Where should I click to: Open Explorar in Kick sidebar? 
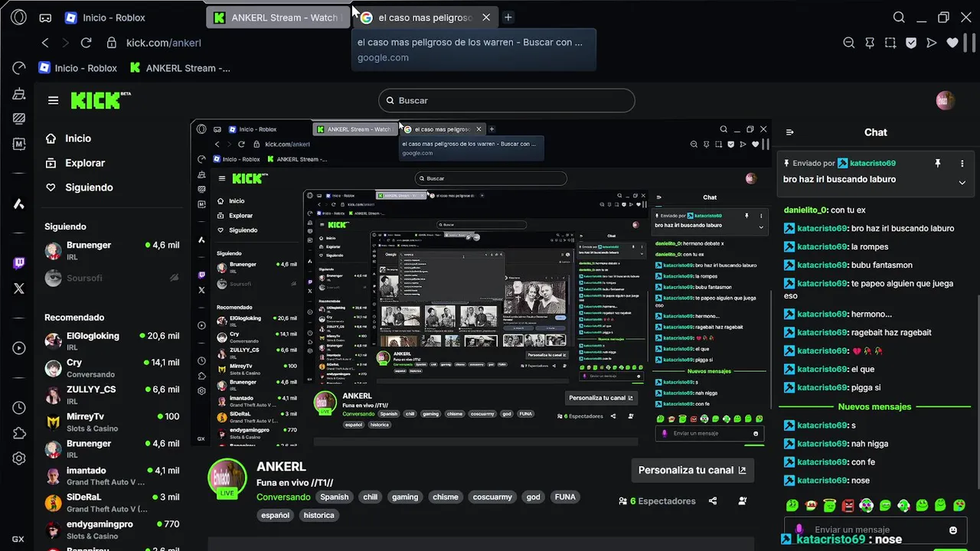(x=75, y=163)
